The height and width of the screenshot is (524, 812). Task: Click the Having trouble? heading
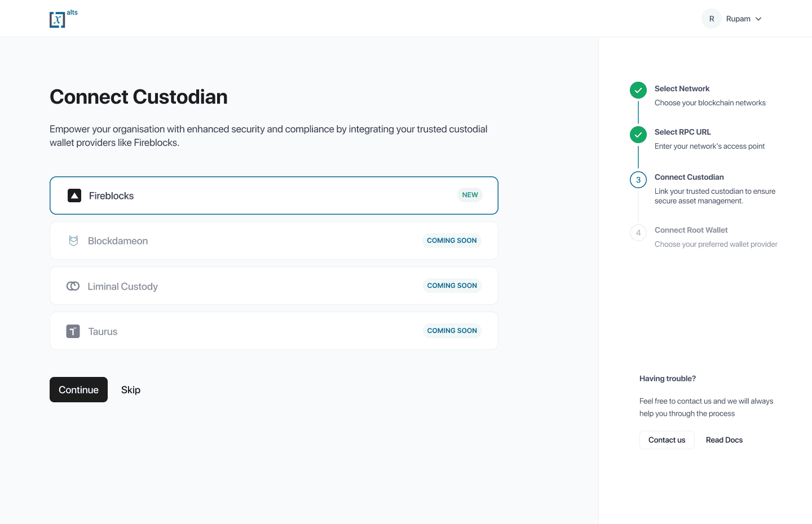pyautogui.click(x=668, y=379)
